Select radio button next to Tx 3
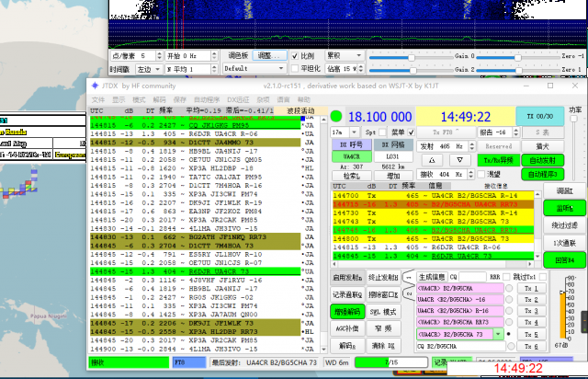 click(x=509, y=311)
